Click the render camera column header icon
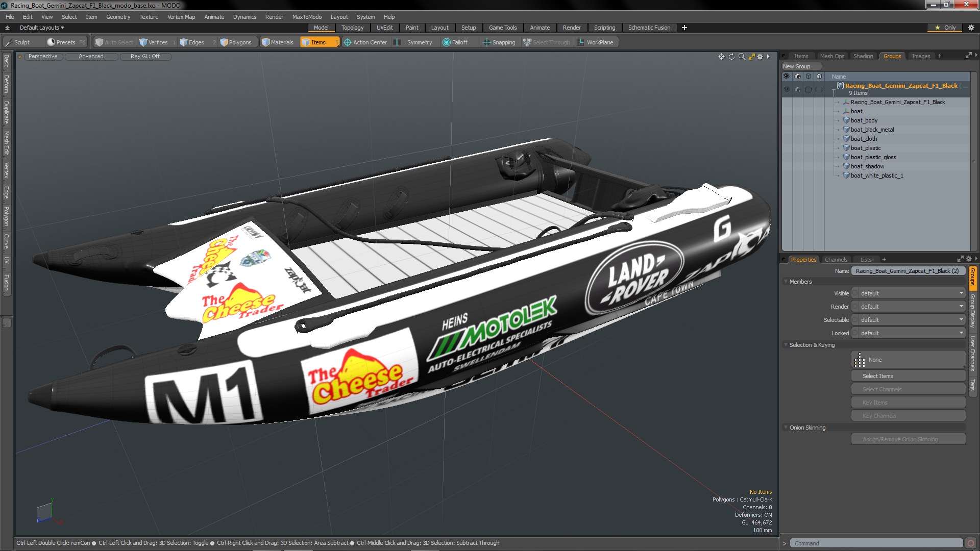Viewport: 980px width, 551px height. click(798, 77)
